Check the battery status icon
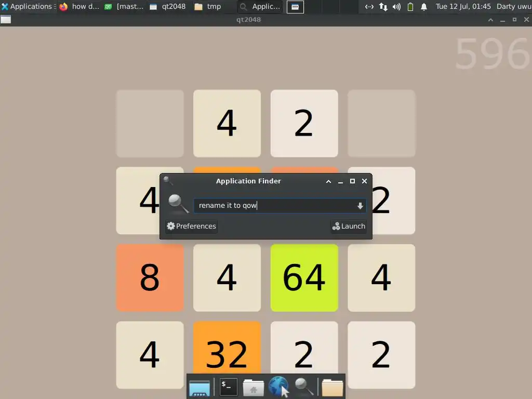The image size is (532, 399). 410,6
